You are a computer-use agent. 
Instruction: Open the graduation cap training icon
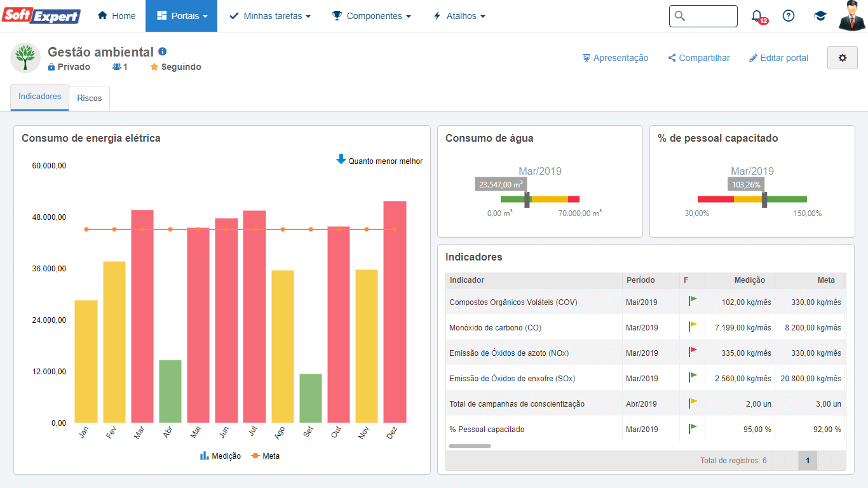[x=820, y=16]
